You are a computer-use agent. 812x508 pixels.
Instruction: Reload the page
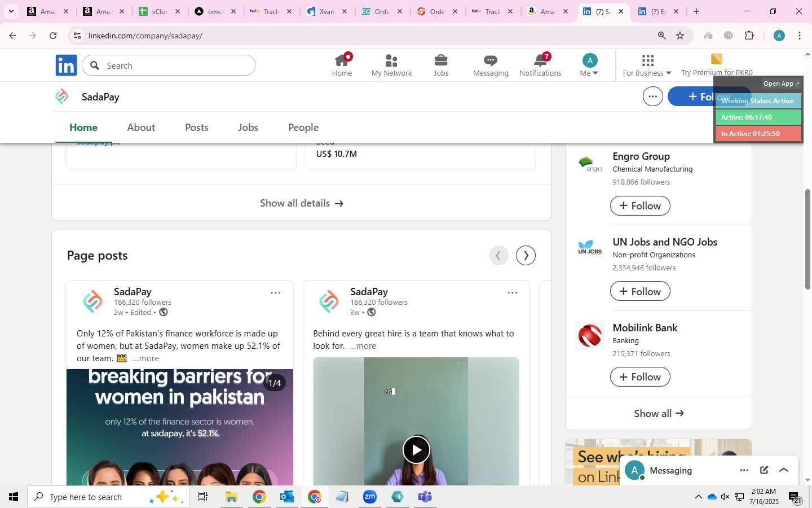(x=53, y=36)
